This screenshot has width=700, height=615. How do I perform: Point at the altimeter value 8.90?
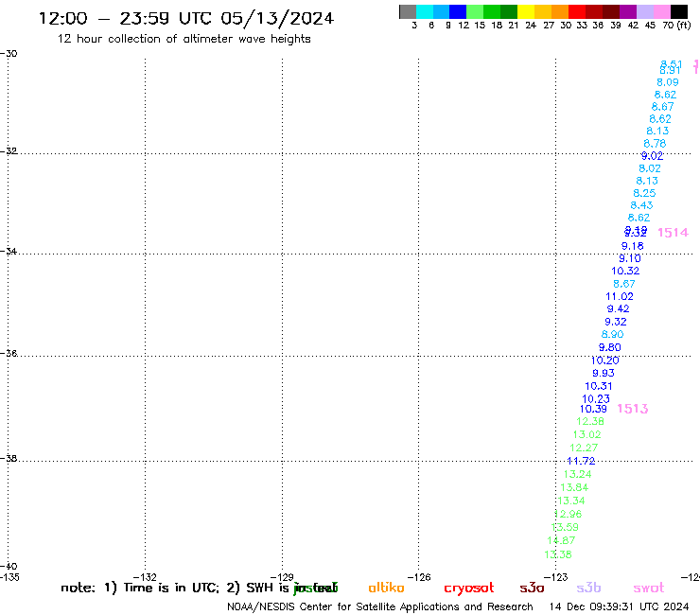tap(613, 334)
